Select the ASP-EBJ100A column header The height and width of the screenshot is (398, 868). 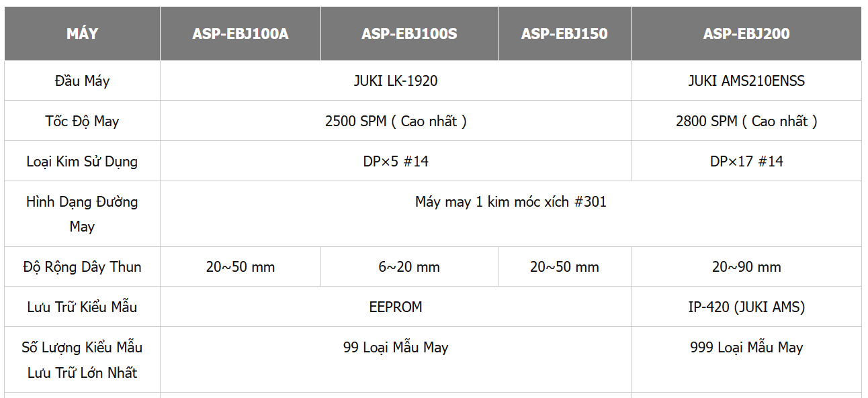tap(241, 34)
